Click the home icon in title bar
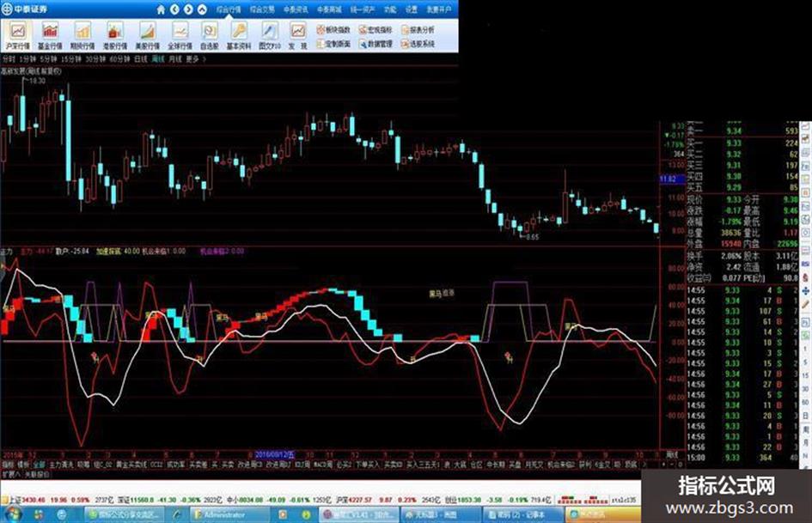This screenshot has height=523, width=812. [161, 9]
